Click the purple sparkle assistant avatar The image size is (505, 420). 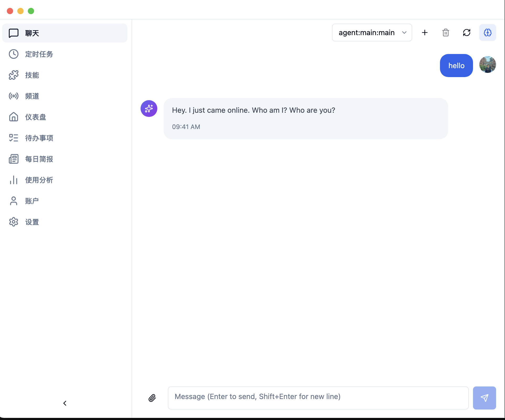(149, 109)
